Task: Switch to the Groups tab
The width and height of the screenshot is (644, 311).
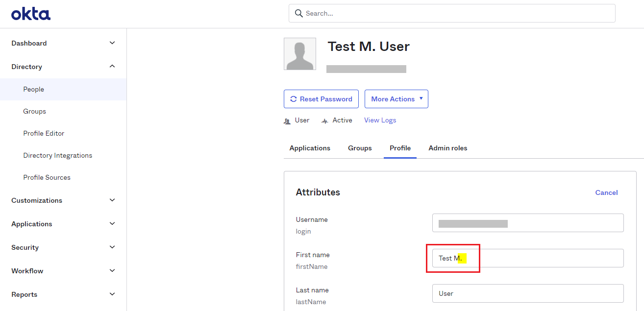Action: point(360,148)
